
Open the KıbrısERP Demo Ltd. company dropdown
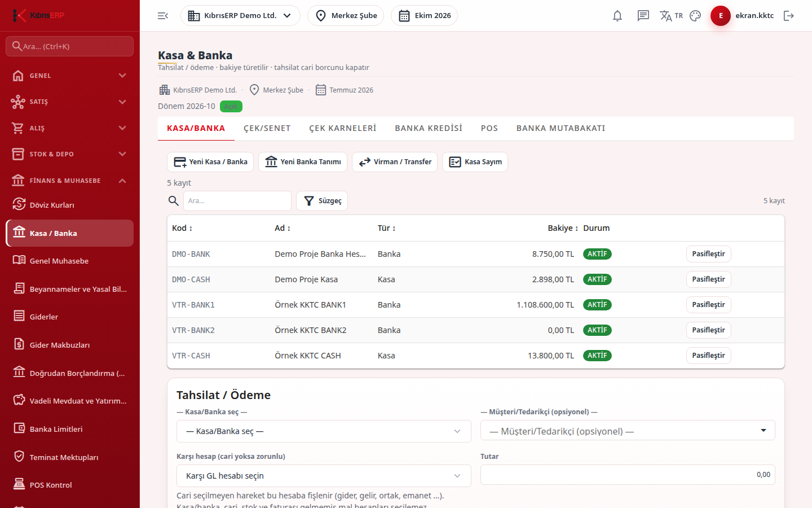point(240,16)
